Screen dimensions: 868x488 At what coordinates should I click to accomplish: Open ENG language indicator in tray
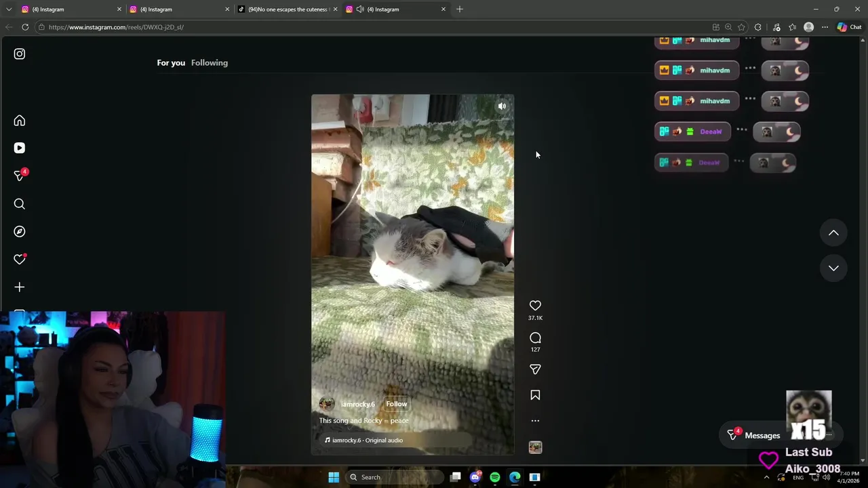point(798,477)
